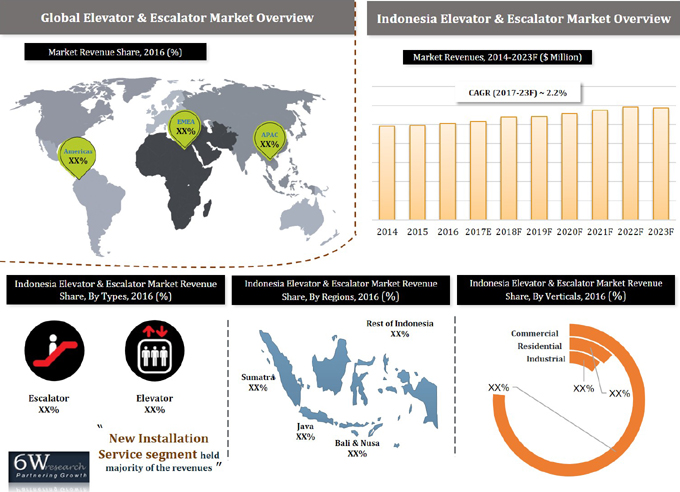Screen dimensions: 680x492
Task: Click the EMEA map pin
Action: 186,128
